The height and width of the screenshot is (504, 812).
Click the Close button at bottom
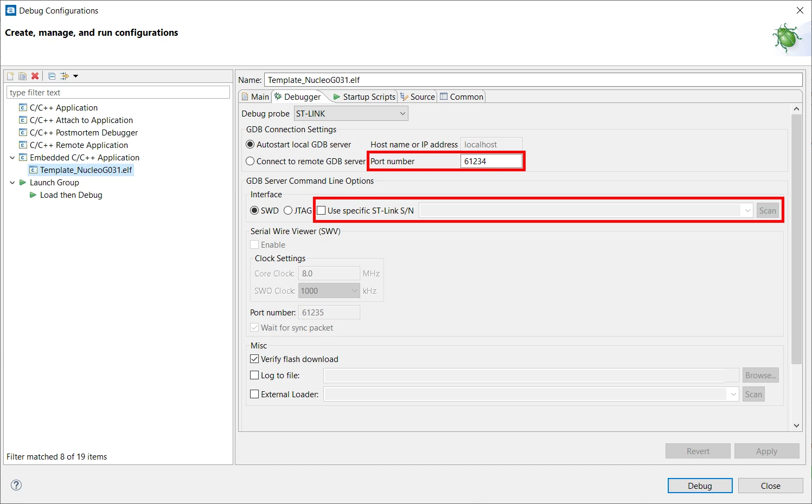tap(770, 486)
